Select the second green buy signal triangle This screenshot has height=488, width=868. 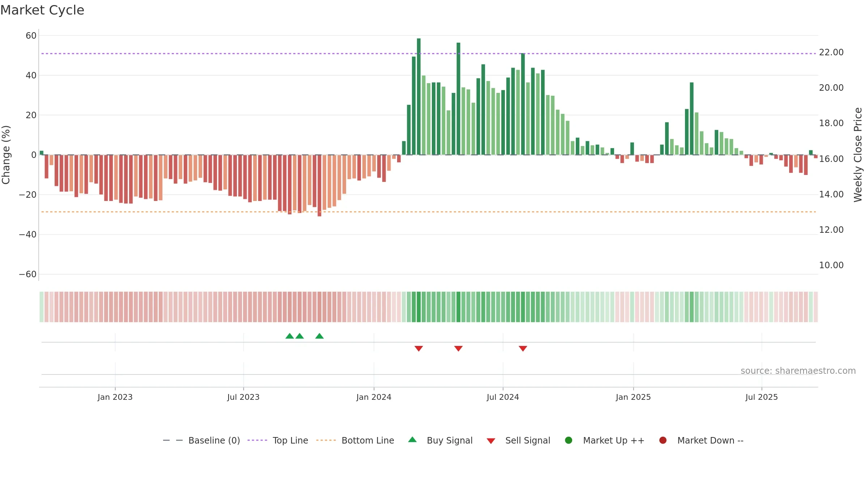299,336
